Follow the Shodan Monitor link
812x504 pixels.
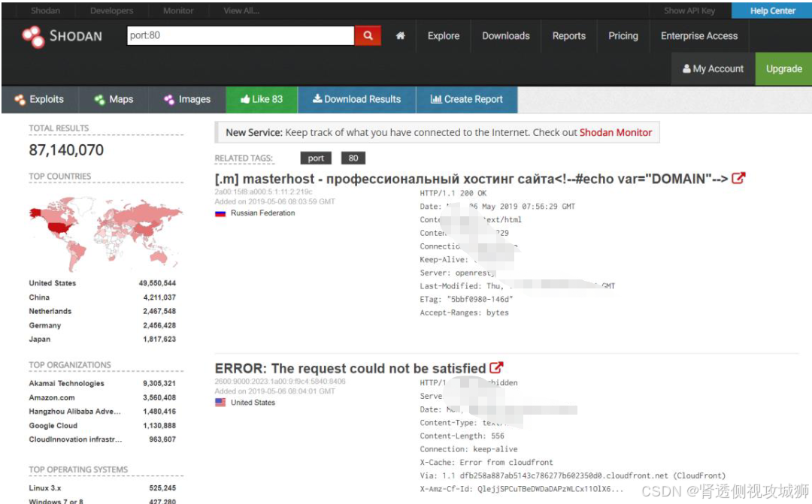tap(615, 132)
